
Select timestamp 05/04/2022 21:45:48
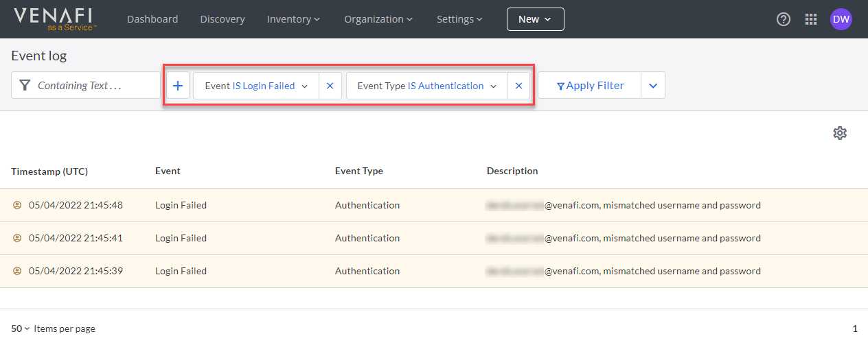click(76, 205)
